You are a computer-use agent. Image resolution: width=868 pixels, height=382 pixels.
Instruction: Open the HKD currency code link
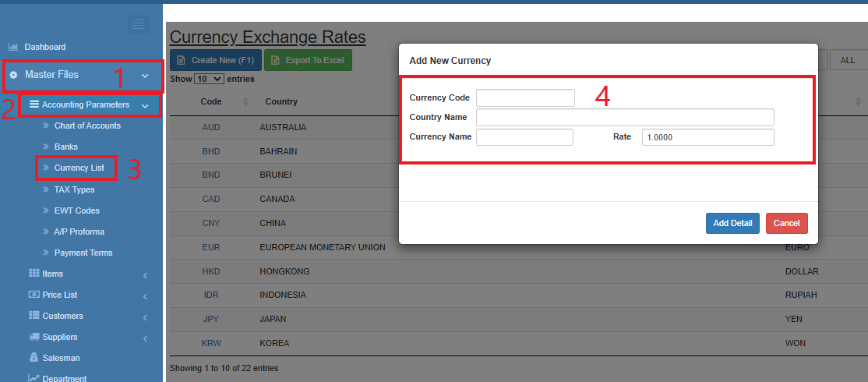211,271
